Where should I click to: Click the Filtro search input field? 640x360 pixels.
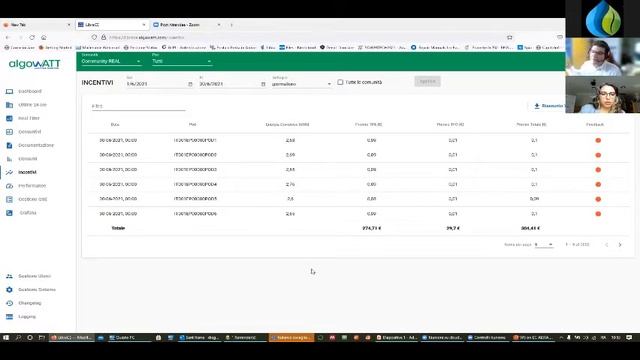tap(138, 107)
